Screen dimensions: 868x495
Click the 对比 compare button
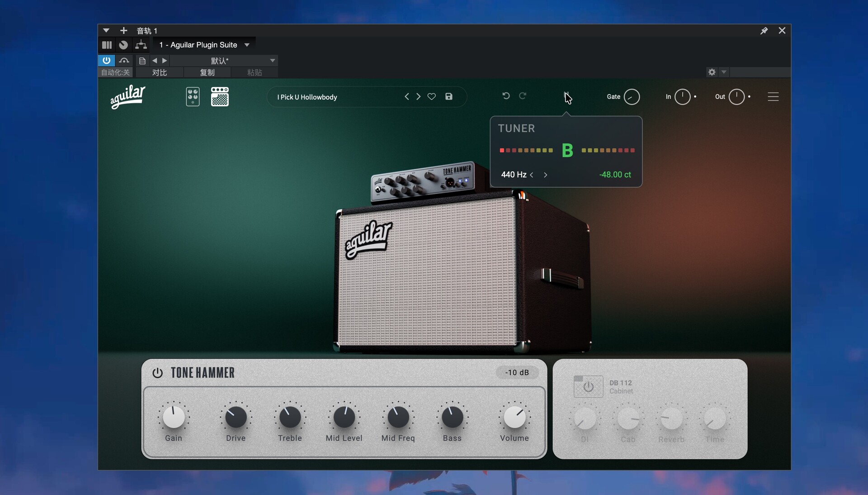point(160,72)
